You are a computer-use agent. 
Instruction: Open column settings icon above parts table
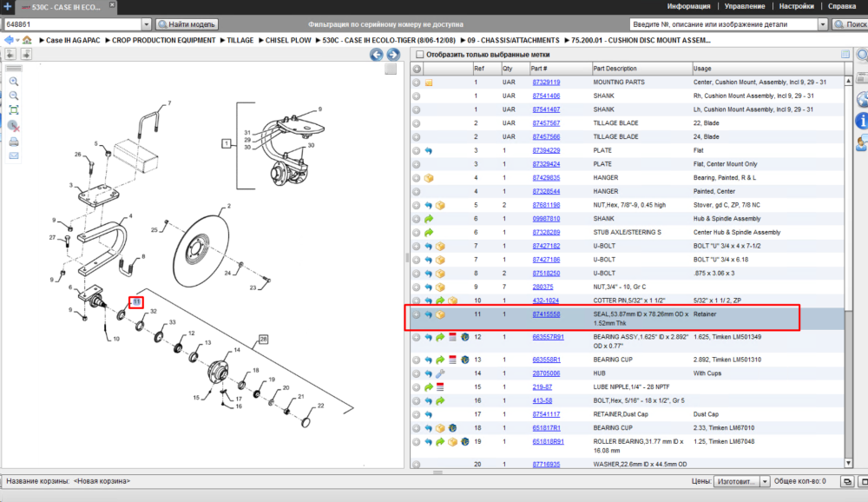845,54
